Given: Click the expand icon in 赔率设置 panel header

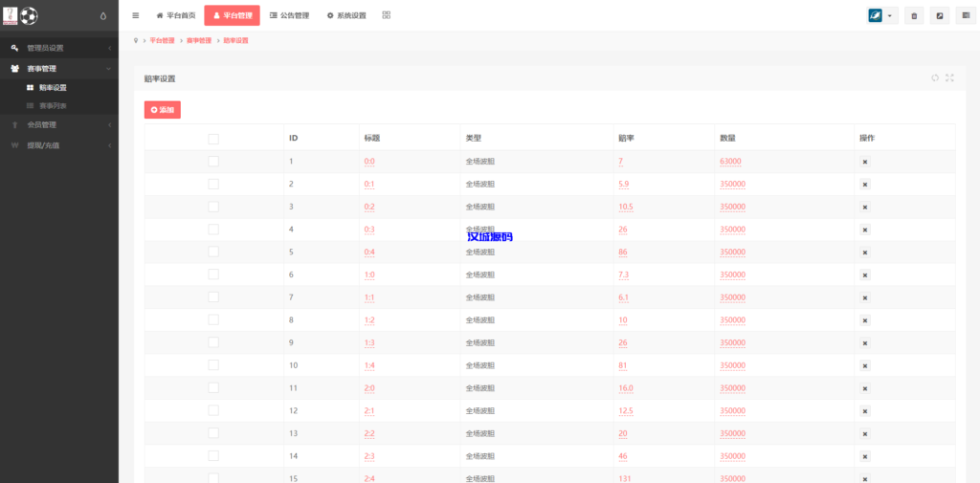Looking at the screenshot, I should tap(950, 78).
